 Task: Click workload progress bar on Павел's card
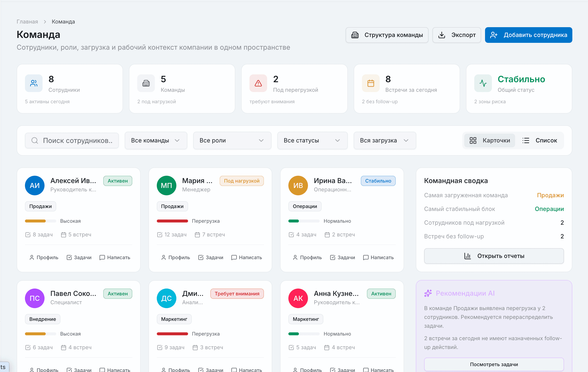tap(40, 334)
